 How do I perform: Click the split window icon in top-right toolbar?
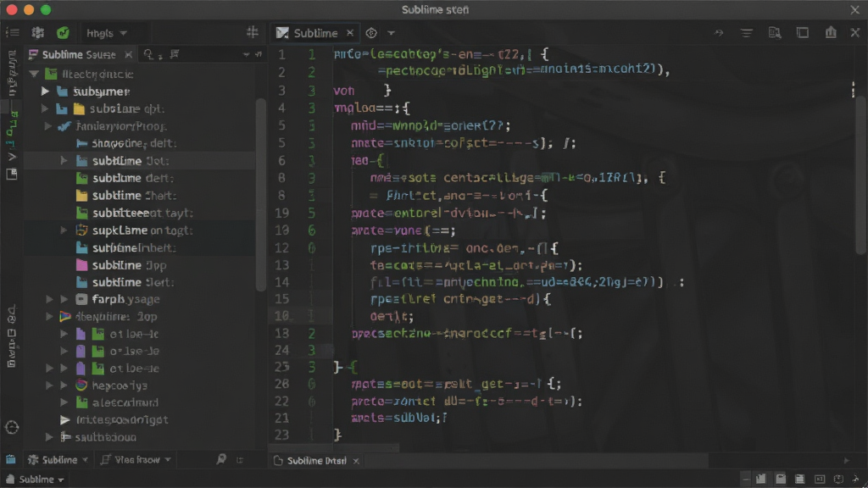coord(803,33)
